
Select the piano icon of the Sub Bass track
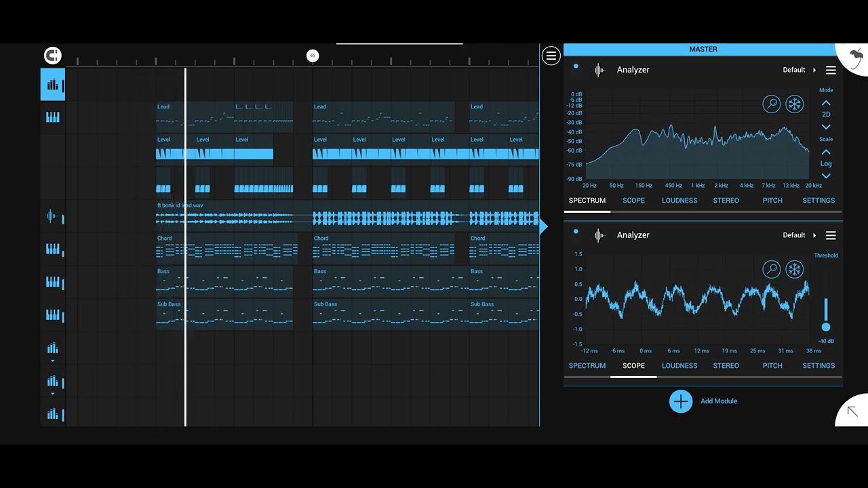[53, 315]
